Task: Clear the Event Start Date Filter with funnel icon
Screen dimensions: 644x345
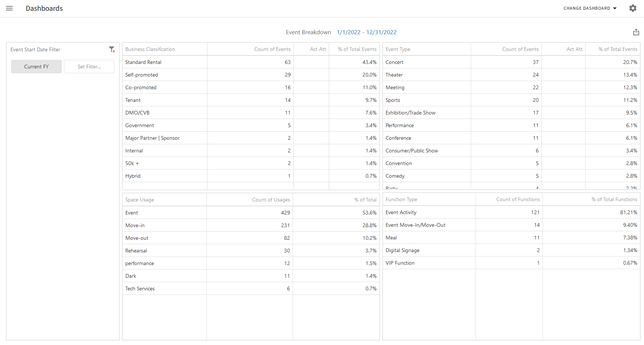Action: pos(112,49)
